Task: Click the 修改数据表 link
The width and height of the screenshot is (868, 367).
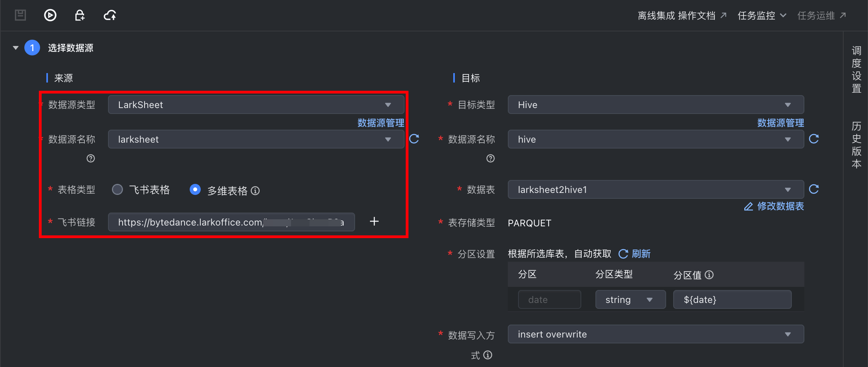Action: 774,206
